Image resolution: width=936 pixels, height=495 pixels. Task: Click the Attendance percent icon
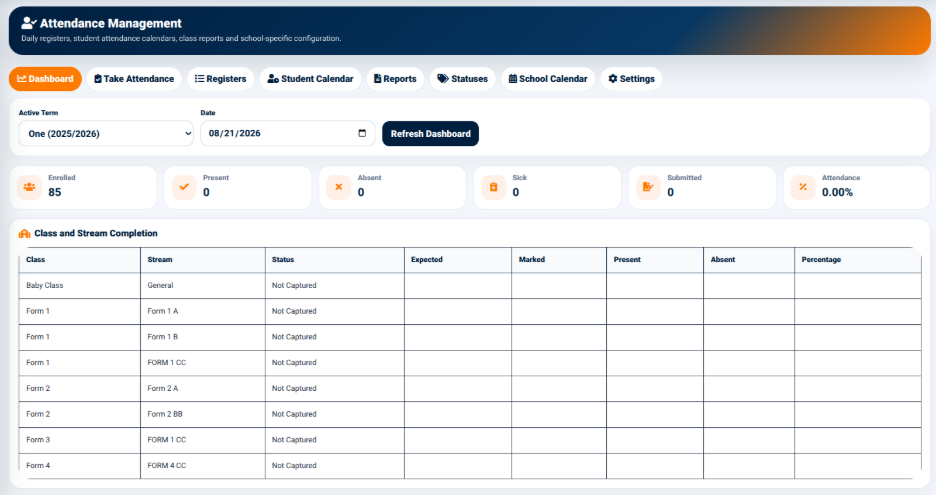[x=803, y=187]
